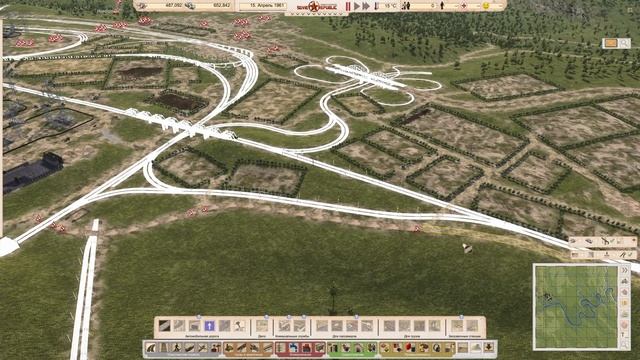This screenshot has height=360, width=640.
Task: Select the dark asphalt road tool, first in roads panel
Action: tap(164, 326)
